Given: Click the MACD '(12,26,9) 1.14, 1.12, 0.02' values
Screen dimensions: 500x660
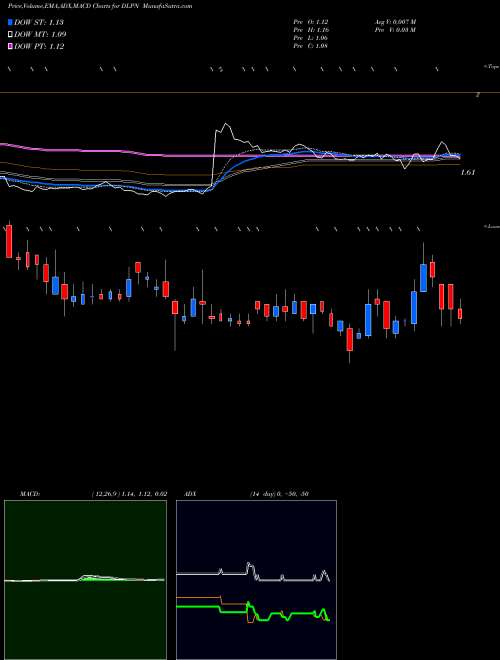Looking at the screenshot, I should click(129, 494).
